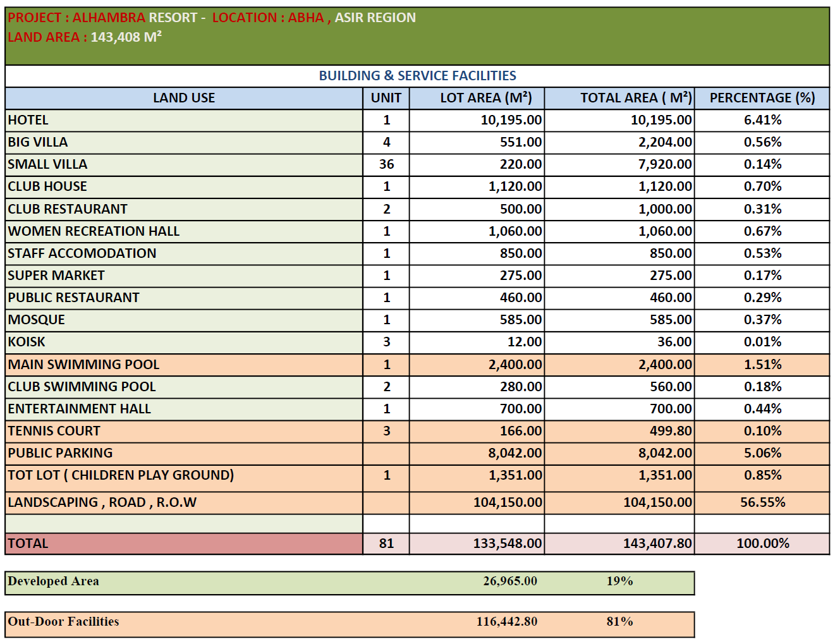Select developed area value 26,965.00
This screenshot has height=644, width=835.
(510, 581)
